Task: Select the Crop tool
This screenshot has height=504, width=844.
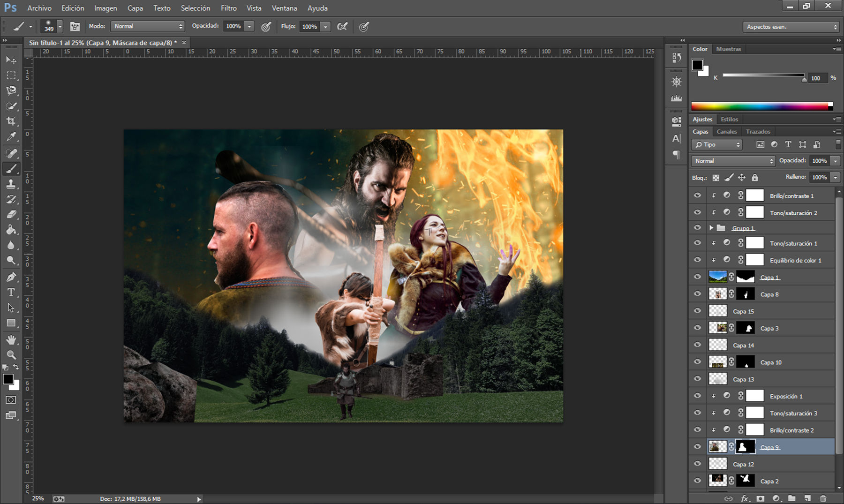Action: [11, 121]
